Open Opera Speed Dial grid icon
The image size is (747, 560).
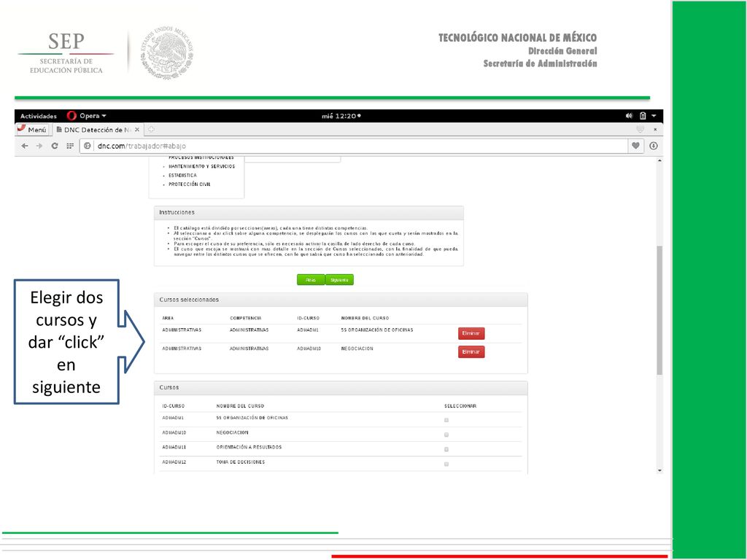[x=70, y=146]
